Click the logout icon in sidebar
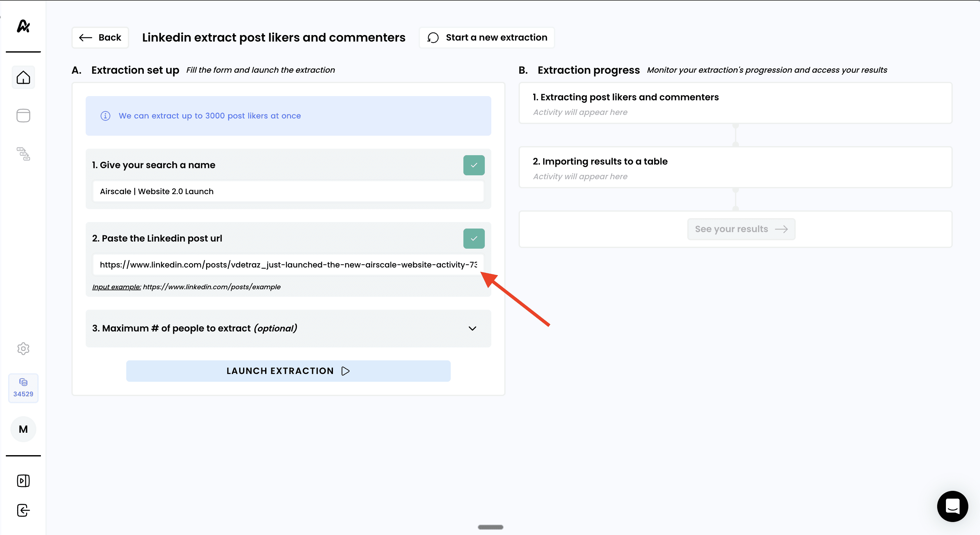The image size is (980, 535). click(x=23, y=510)
